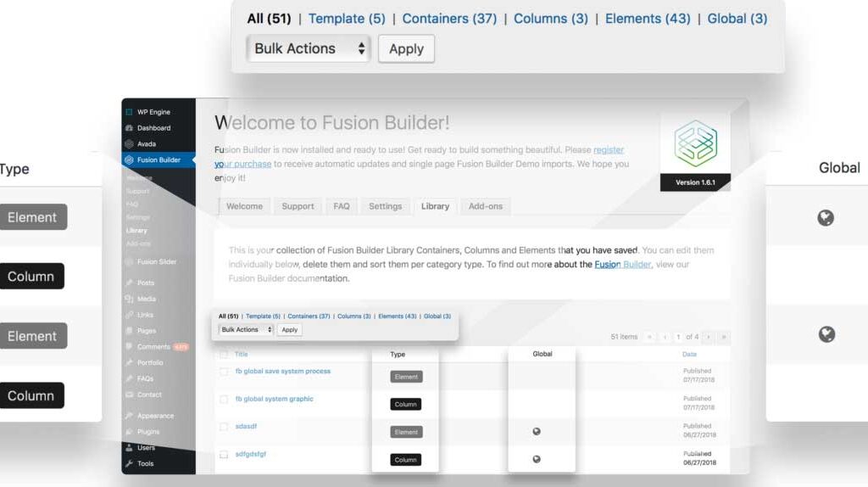Sort the table by the Date column
Viewport: 868px width, 487px height.
tap(689, 354)
